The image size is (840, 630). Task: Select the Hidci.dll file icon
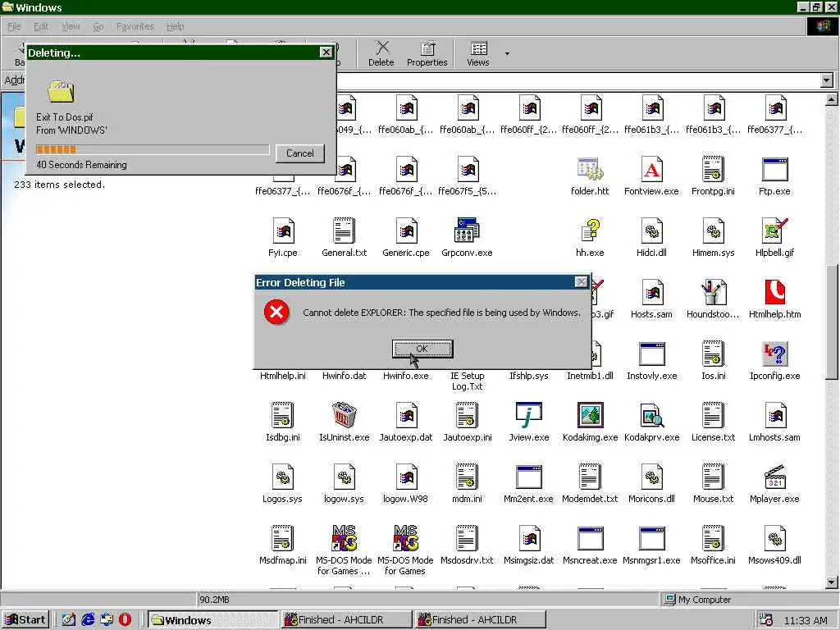click(x=651, y=231)
